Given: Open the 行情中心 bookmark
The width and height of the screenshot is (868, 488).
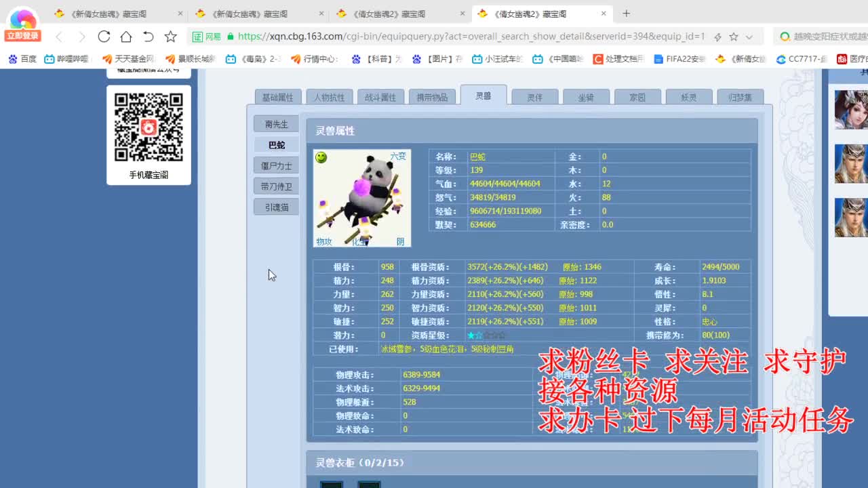Looking at the screenshot, I should point(315,59).
